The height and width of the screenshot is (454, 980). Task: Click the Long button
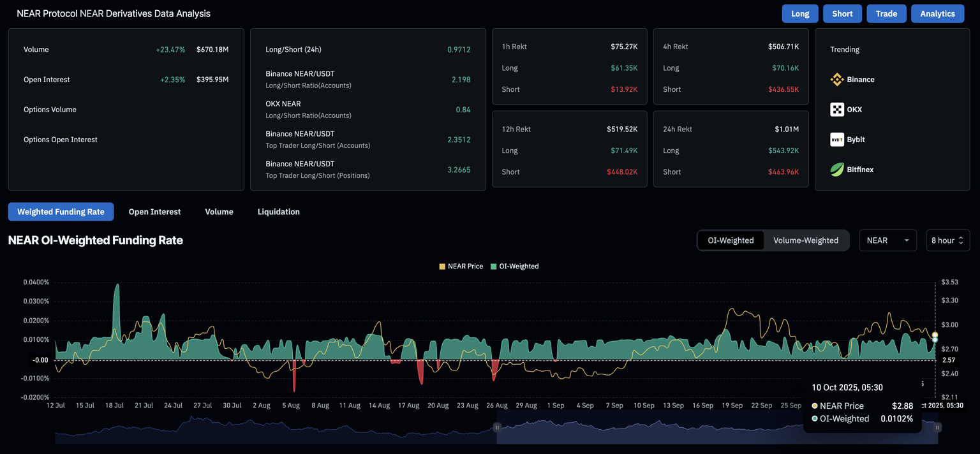coord(800,13)
